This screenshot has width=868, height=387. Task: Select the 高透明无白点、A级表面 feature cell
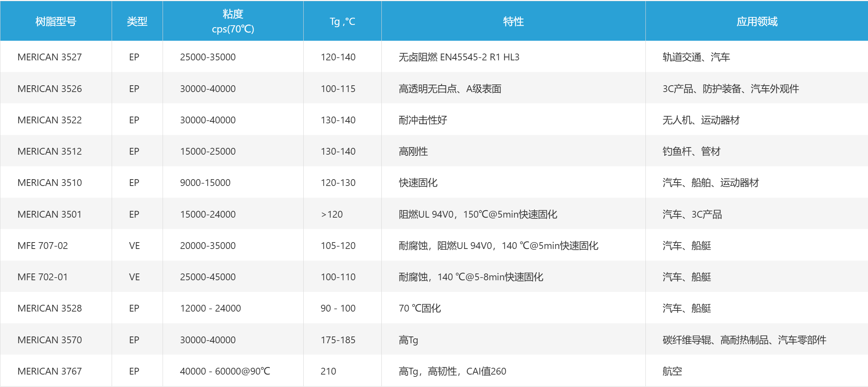(x=450, y=89)
